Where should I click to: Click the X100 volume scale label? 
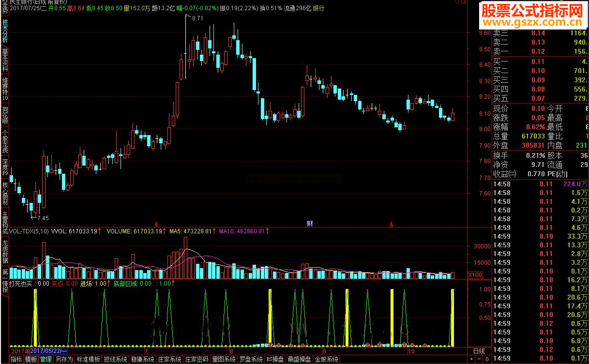tap(476, 275)
